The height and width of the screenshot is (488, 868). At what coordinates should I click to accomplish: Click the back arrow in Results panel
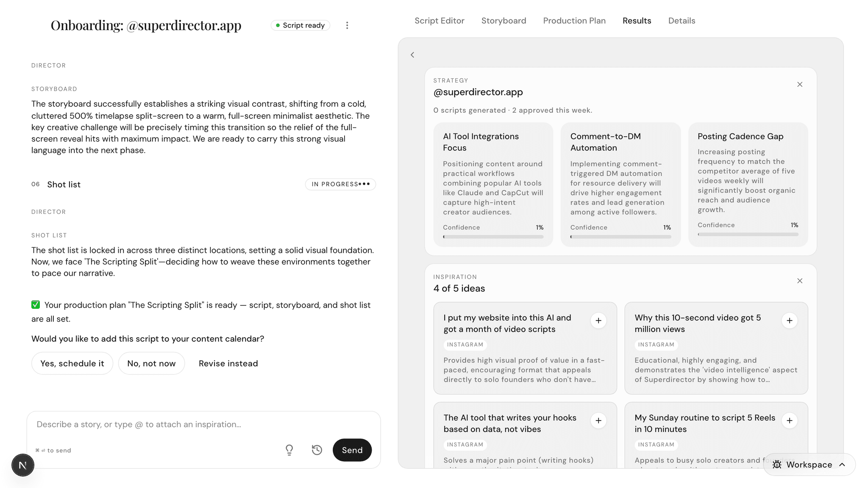click(x=412, y=55)
